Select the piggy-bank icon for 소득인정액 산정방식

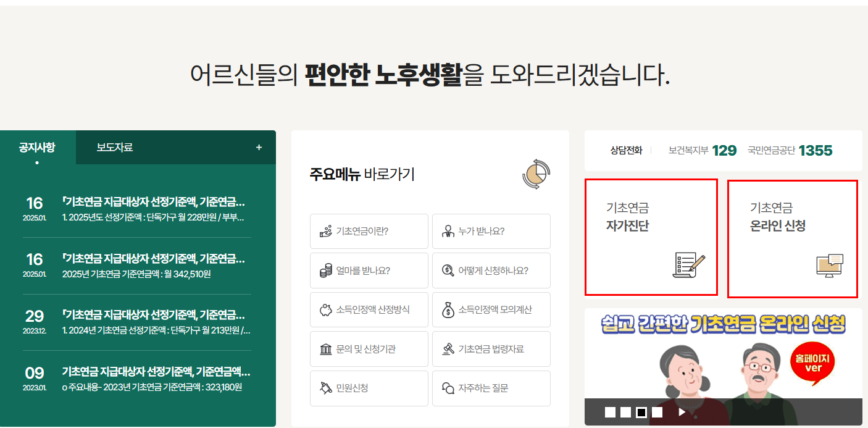tap(325, 309)
